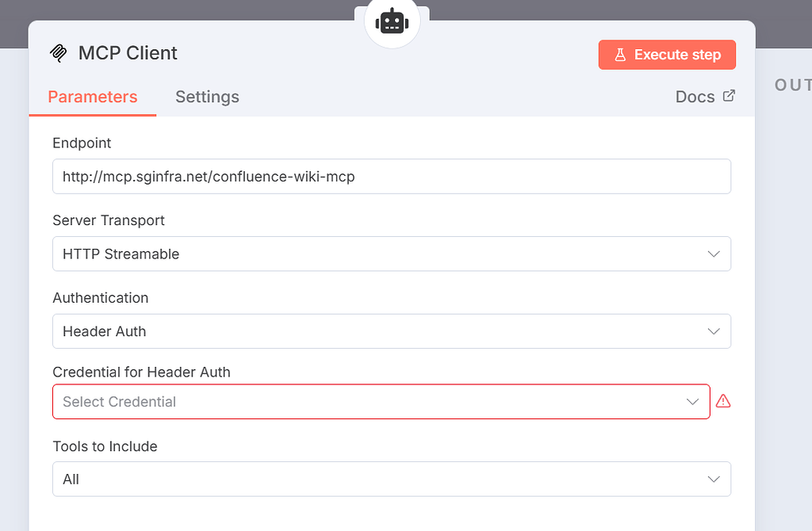Click the chevron on Server Transport field

[712, 254]
